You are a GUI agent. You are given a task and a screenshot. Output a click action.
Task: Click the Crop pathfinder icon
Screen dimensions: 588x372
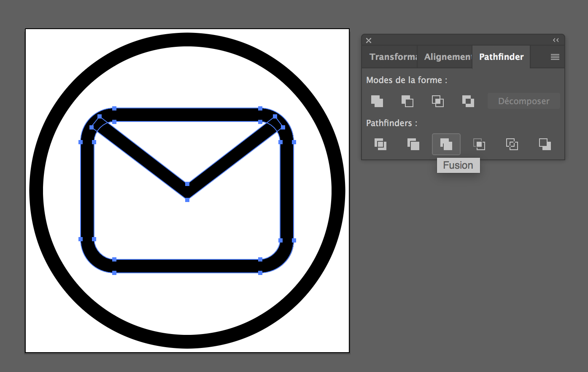(479, 144)
